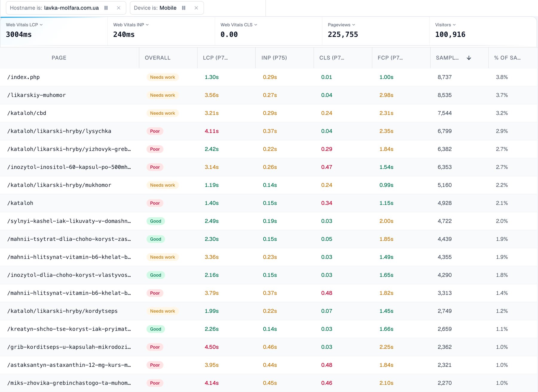Image resolution: width=538 pixels, height=392 pixels.
Task: Click Poor badge for /kataloh/likarski-hryby/lysychka
Action: pyautogui.click(x=155, y=131)
